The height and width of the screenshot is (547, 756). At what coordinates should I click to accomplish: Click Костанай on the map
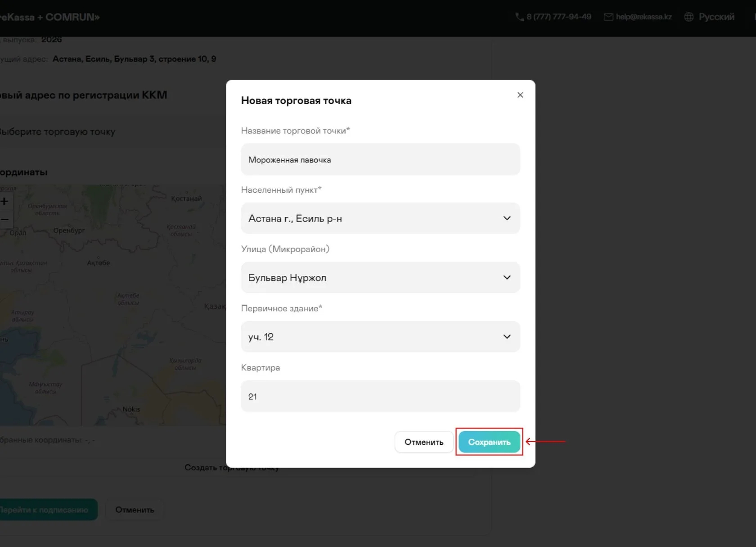coord(186,199)
